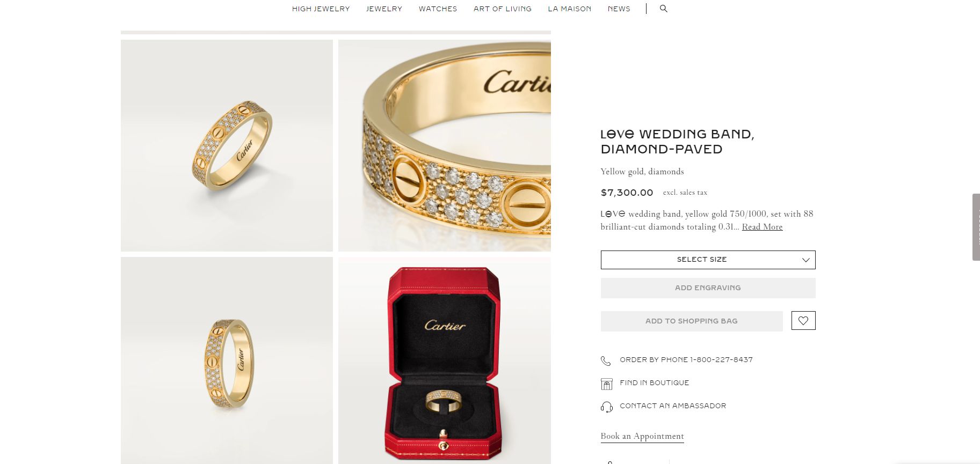The image size is (980, 464).
Task: Open the Select Size dropdown
Action: (x=708, y=260)
